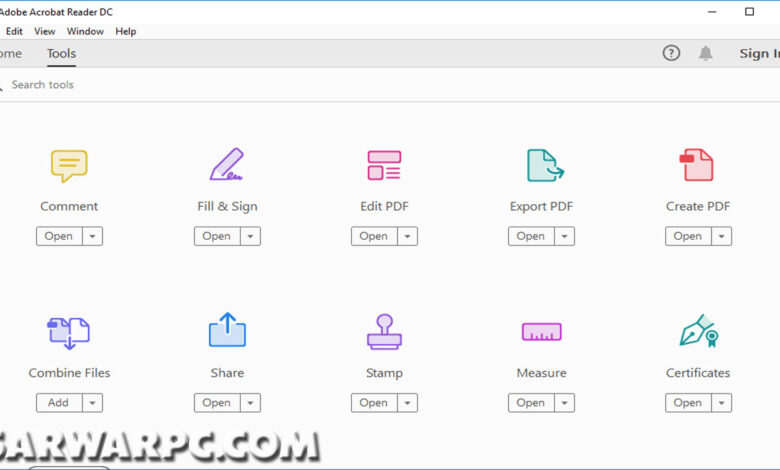Screen dimensions: 780x470
Task: Expand the Measure dropdown arrow
Action: point(565,403)
